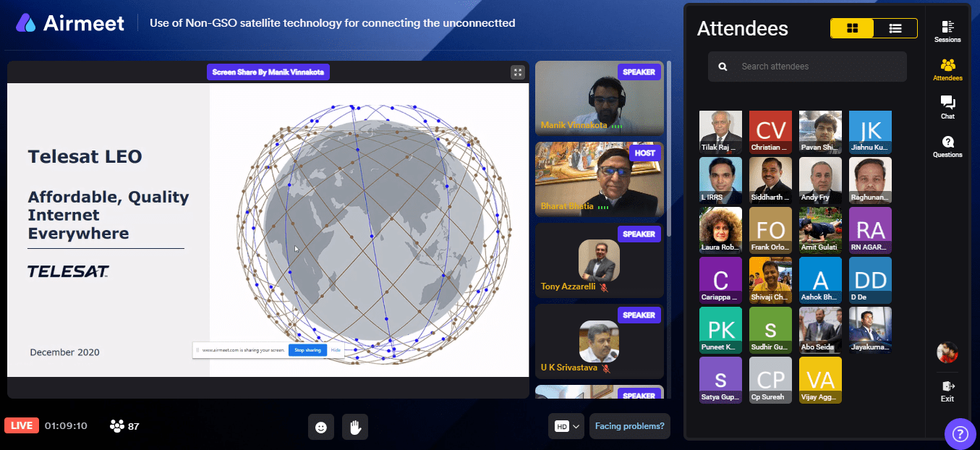
Task: Open the Sessions panel
Action: tap(947, 32)
